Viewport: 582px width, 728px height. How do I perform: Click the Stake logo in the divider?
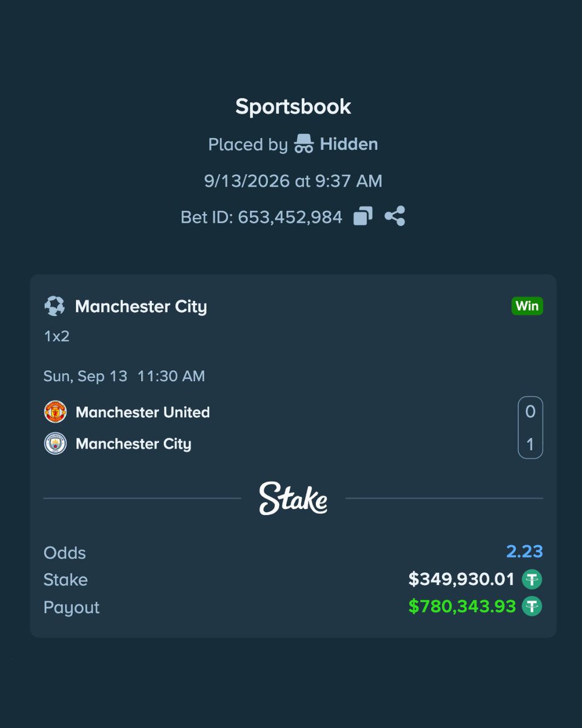click(293, 499)
